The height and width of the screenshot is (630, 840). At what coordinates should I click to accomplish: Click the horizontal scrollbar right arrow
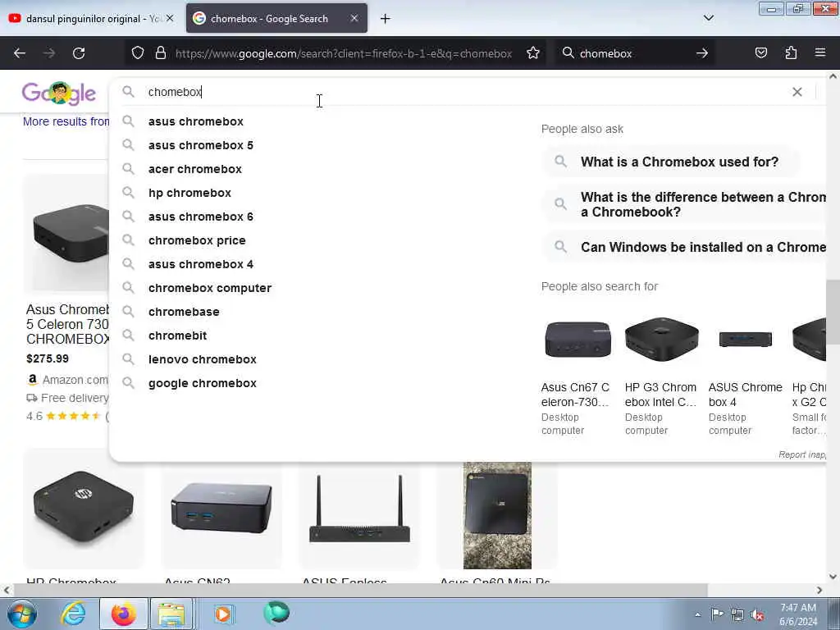click(x=819, y=590)
